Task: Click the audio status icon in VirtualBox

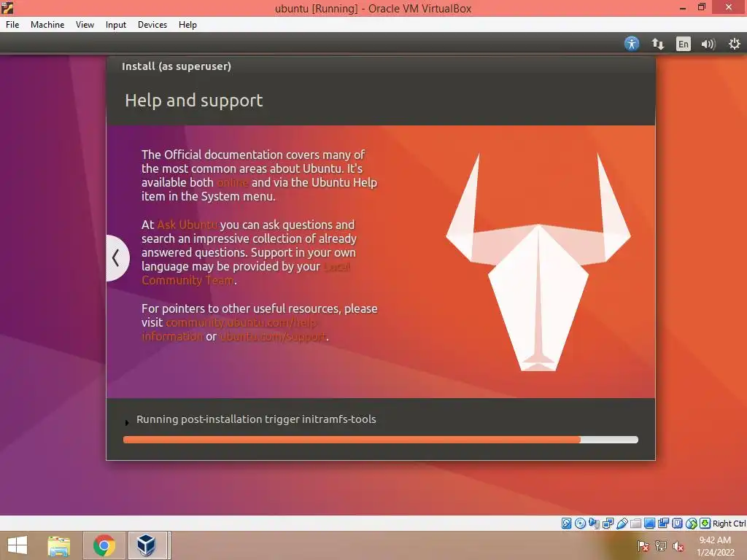Action: click(594, 524)
